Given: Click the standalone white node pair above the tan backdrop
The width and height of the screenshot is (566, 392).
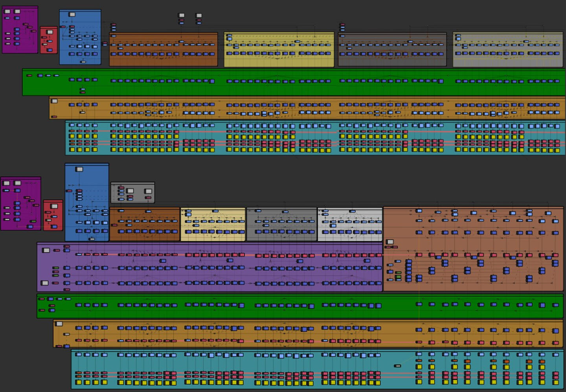Looking at the screenshot, I should click(181, 15).
